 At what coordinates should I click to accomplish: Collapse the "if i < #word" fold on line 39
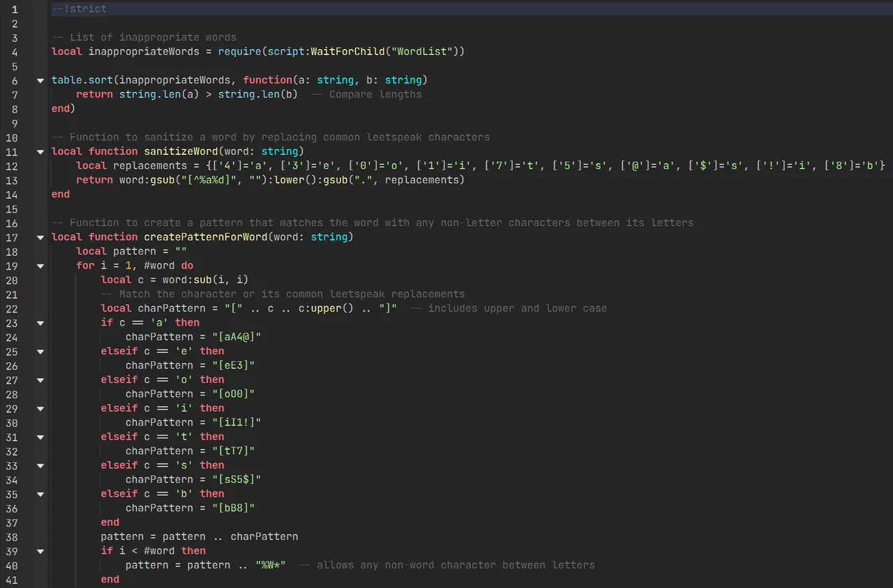coord(40,551)
